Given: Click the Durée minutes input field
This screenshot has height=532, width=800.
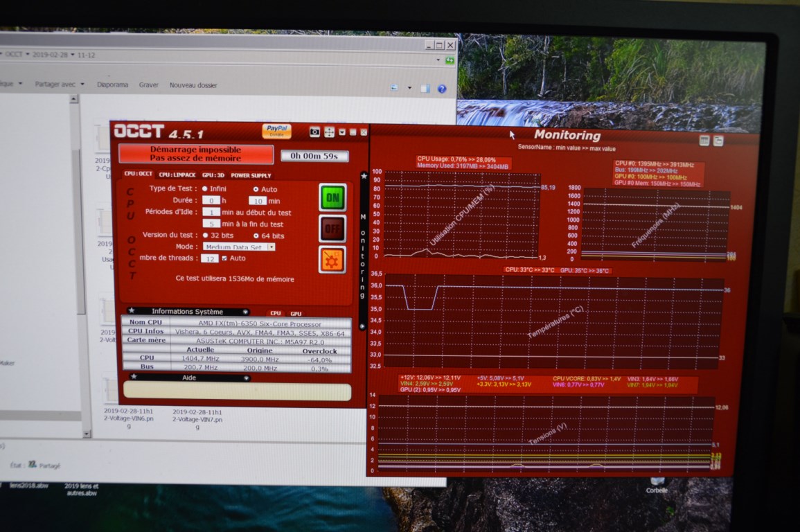Looking at the screenshot, I should point(257,201).
